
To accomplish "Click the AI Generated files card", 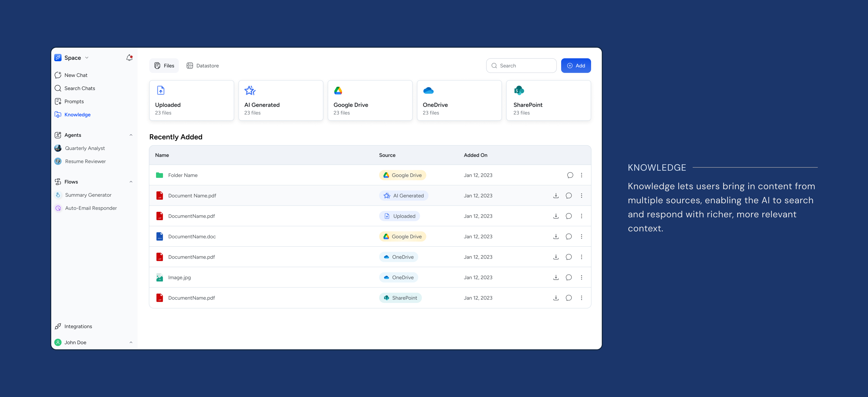I will 281,100.
